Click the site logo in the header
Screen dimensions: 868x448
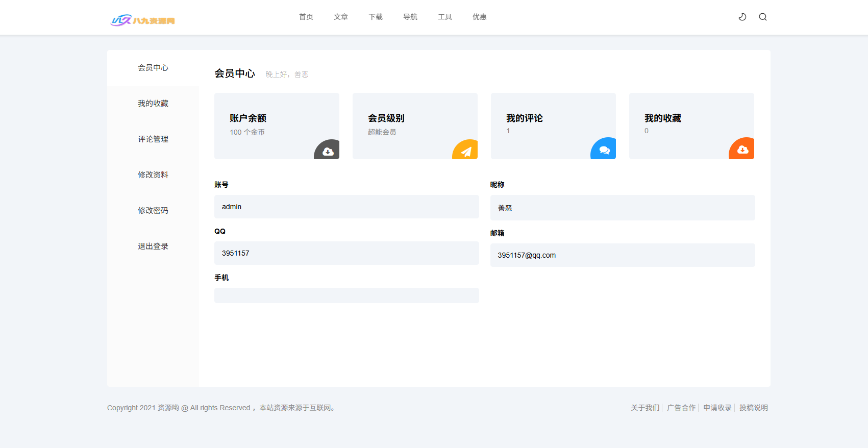143,20
